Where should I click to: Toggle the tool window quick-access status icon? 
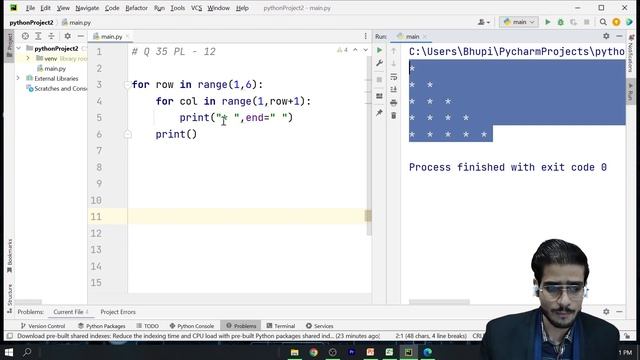[x=9, y=336]
